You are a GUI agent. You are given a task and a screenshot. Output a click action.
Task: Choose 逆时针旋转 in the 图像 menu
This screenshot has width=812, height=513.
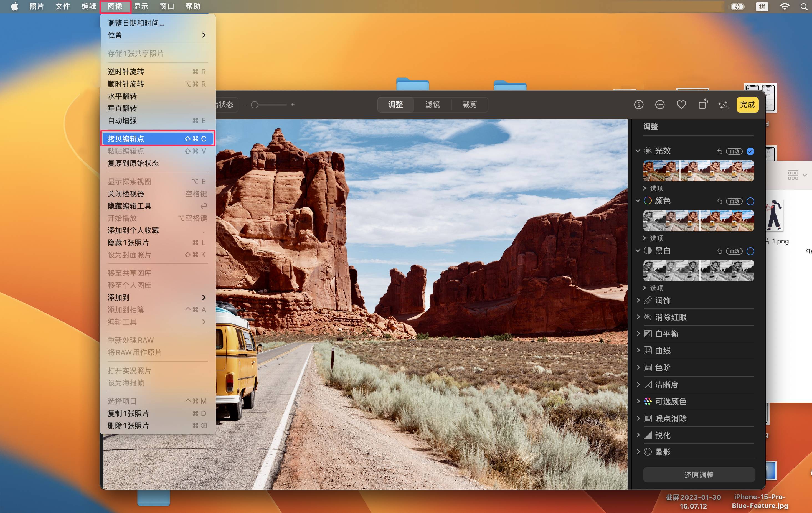pos(158,72)
